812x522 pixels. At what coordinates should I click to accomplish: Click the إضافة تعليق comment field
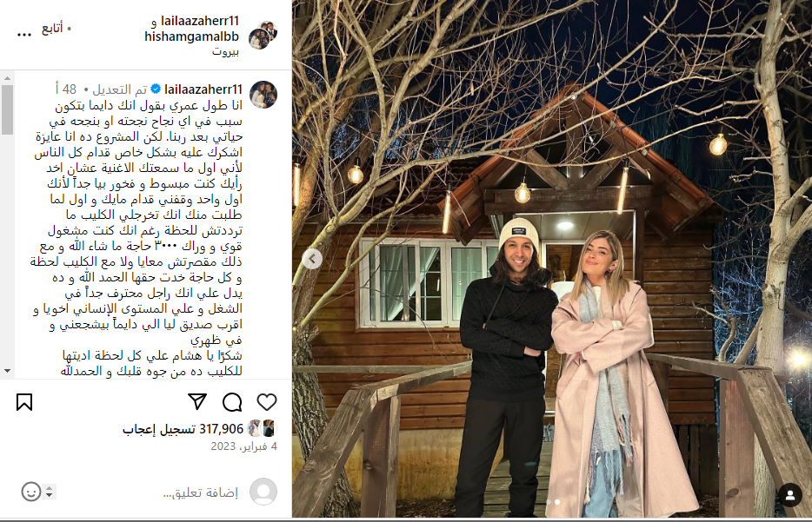(201, 492)
